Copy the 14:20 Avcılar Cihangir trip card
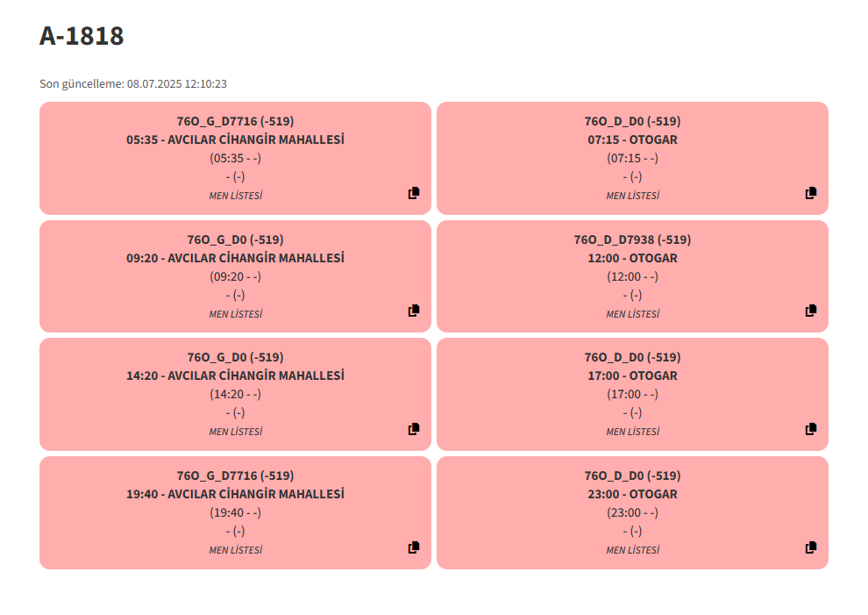This screenshot has height=615, width=868. (x=414, y=429)
